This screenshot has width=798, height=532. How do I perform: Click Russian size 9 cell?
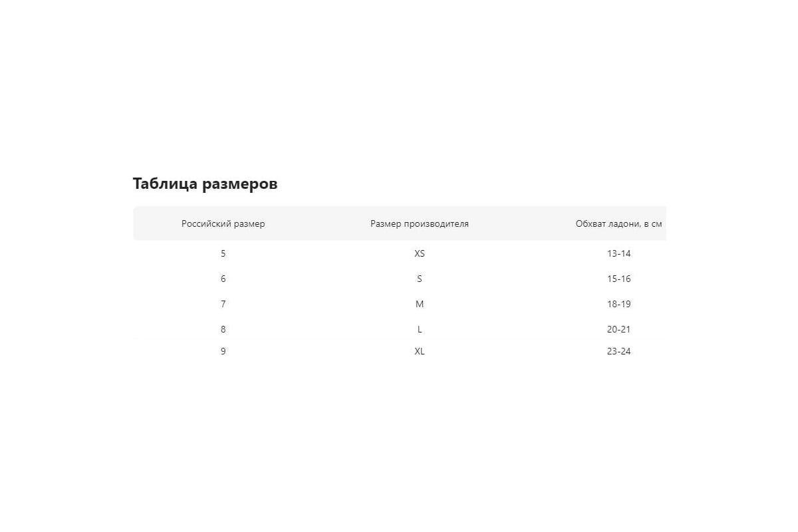tap(223, 351)
